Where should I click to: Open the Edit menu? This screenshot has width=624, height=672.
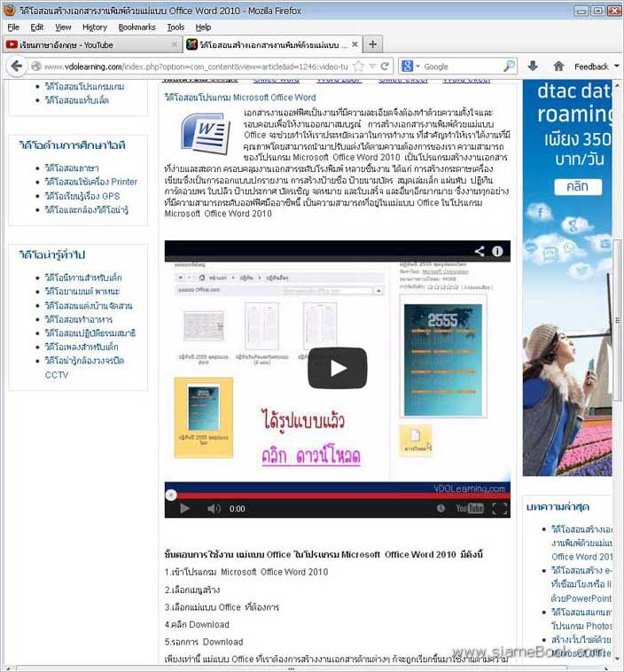tap(37, 27)
